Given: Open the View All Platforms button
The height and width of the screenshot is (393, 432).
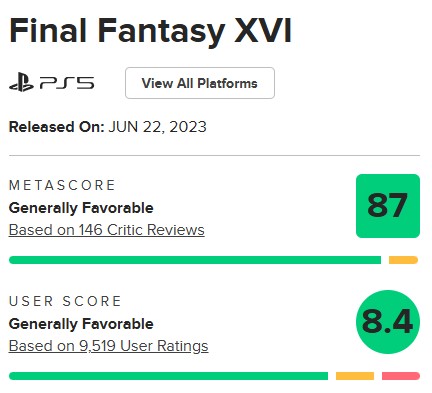Looking at the screenshot, I should click(200, 83).
